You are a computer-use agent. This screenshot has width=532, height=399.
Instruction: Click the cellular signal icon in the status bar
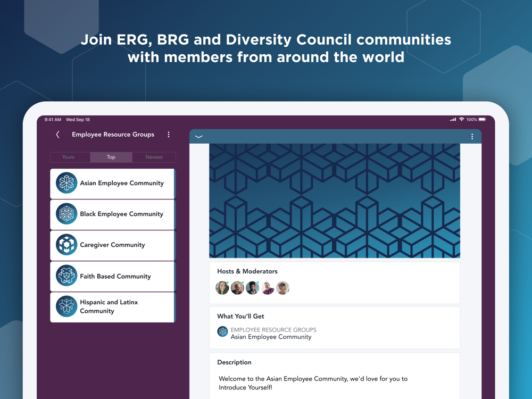(453, 119)
